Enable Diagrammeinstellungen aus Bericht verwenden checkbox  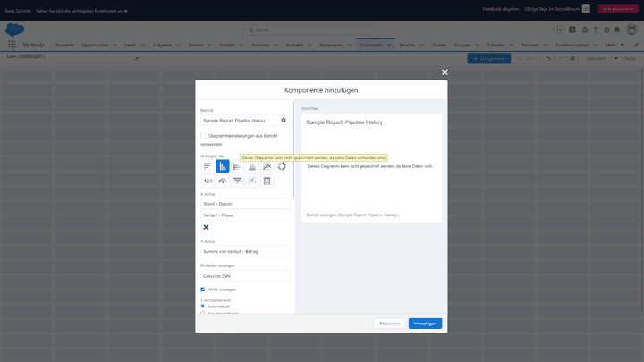(204, 135)
